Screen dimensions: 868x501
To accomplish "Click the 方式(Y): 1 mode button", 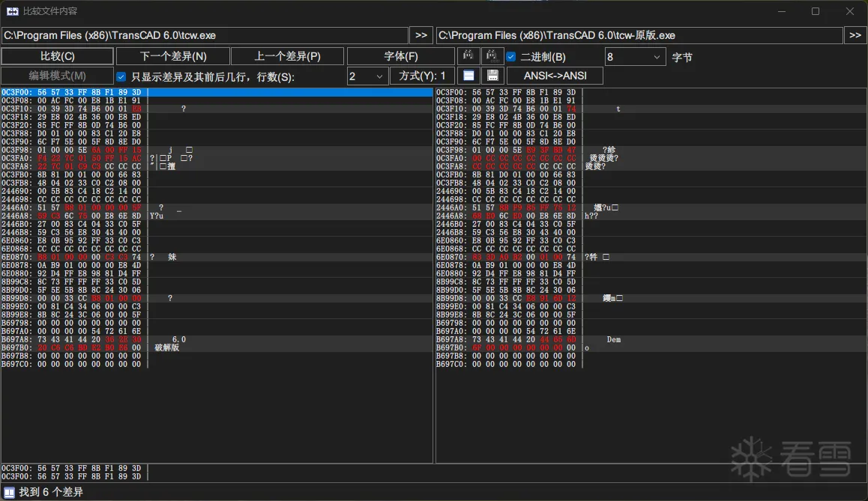I will click(x=422, y=76).
